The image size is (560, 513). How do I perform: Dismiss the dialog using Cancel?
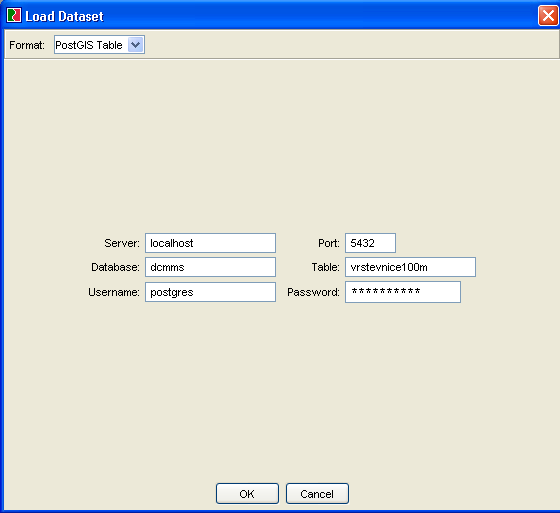[x=317, y=494]
